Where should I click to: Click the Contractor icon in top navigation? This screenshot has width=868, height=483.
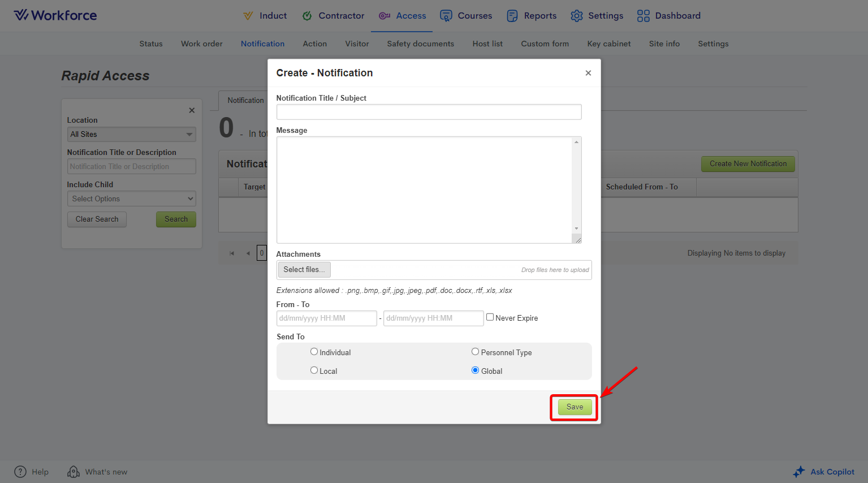(x=307, y=16)
